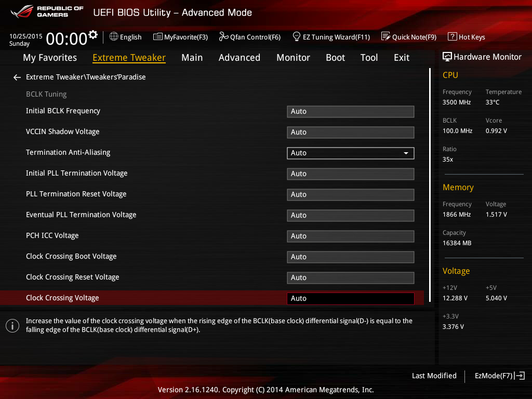
Task: Select the Clock Crossing Reset Voltage label
Action: click(73, 277)
